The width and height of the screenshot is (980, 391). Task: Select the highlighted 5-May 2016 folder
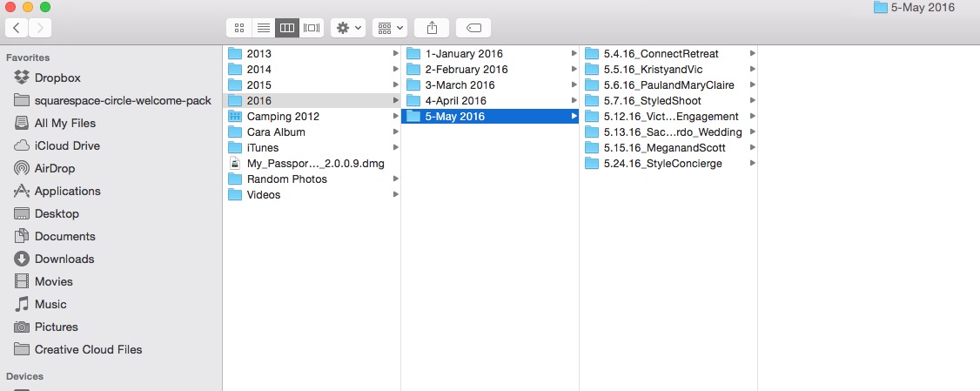coord(490,117)
